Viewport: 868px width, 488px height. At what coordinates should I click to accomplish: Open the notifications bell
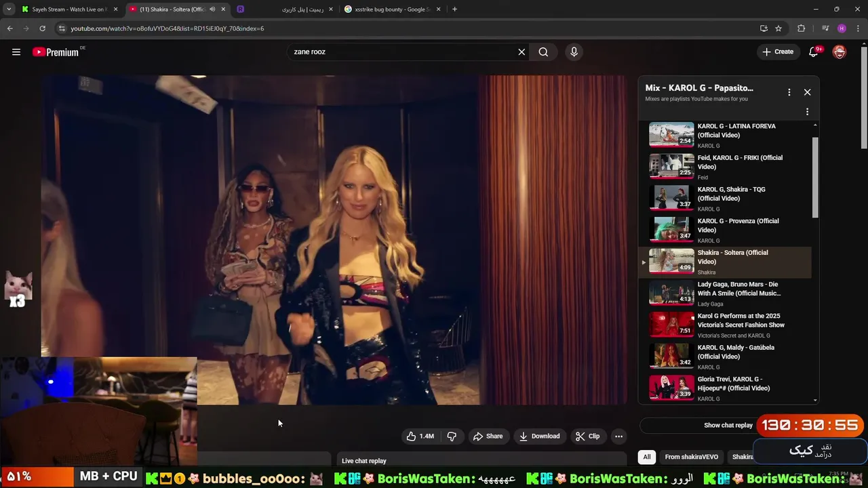(x=814, y=52)
